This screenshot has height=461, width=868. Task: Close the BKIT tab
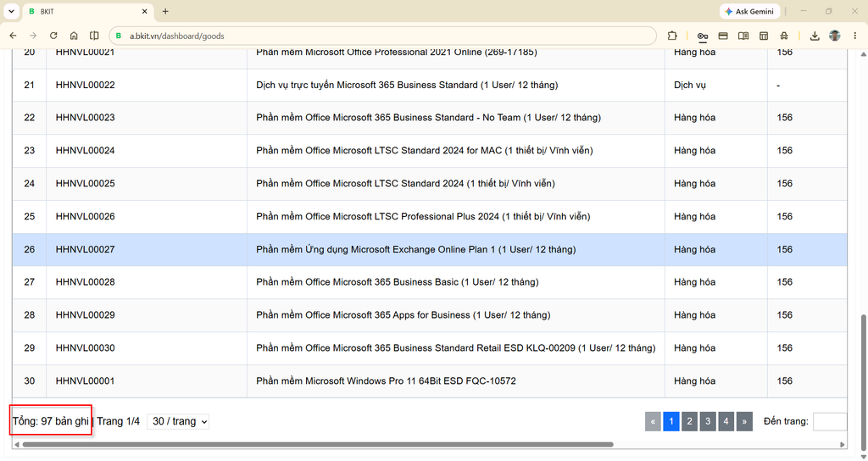pyautogui.click(x=144, y=11)
